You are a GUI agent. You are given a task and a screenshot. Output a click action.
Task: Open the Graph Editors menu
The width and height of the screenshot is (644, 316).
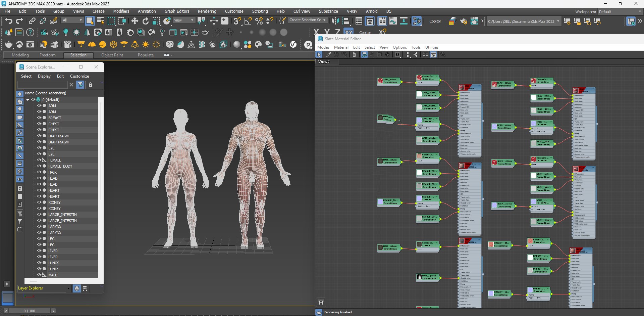177,11
